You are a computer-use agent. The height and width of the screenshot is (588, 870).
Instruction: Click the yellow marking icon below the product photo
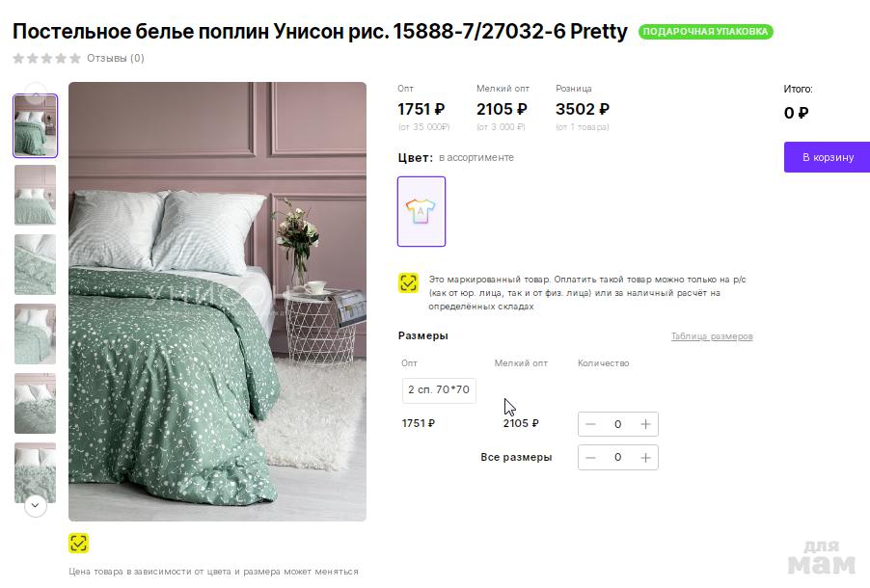(79, 543)
